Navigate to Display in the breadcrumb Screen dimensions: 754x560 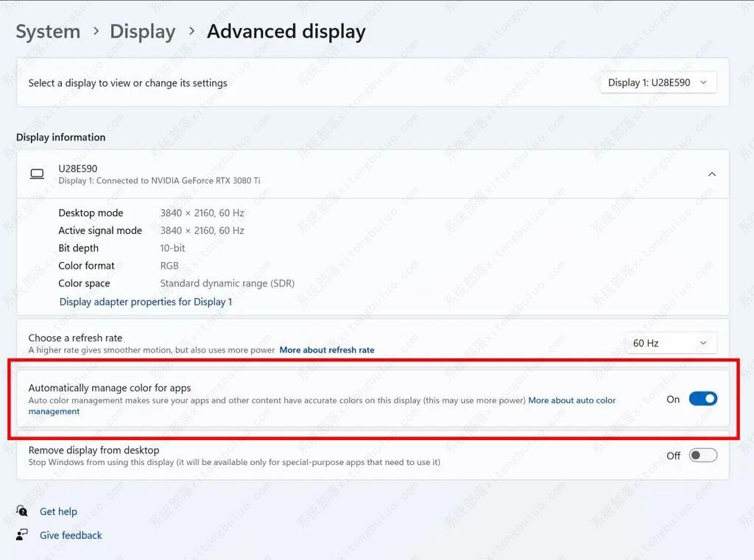pos(142,32)
